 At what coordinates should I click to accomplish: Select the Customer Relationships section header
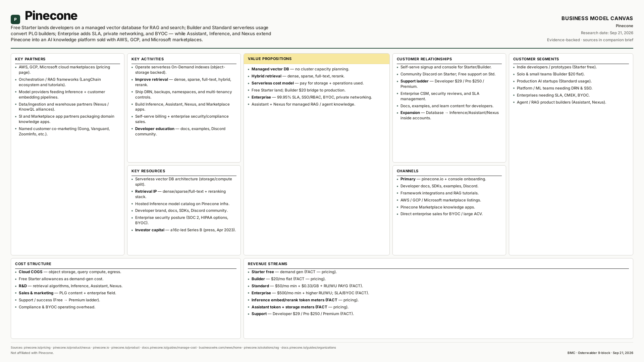pyautogui.click(x=424, y=59)
